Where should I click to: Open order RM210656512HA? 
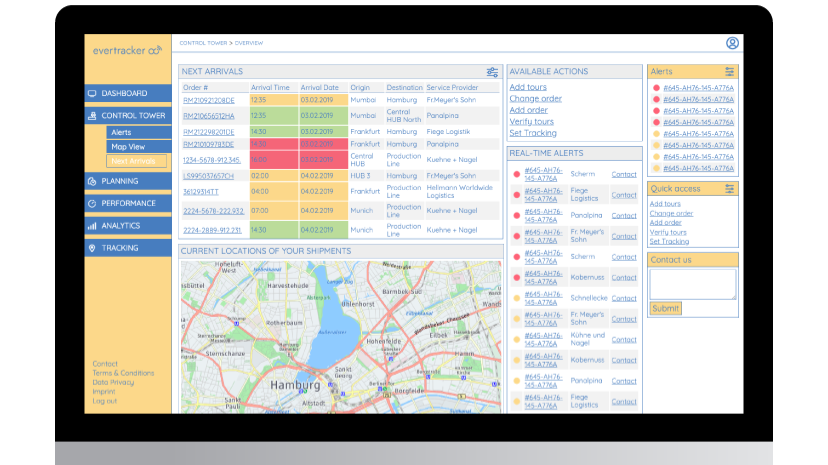click(x=209, y=116)
